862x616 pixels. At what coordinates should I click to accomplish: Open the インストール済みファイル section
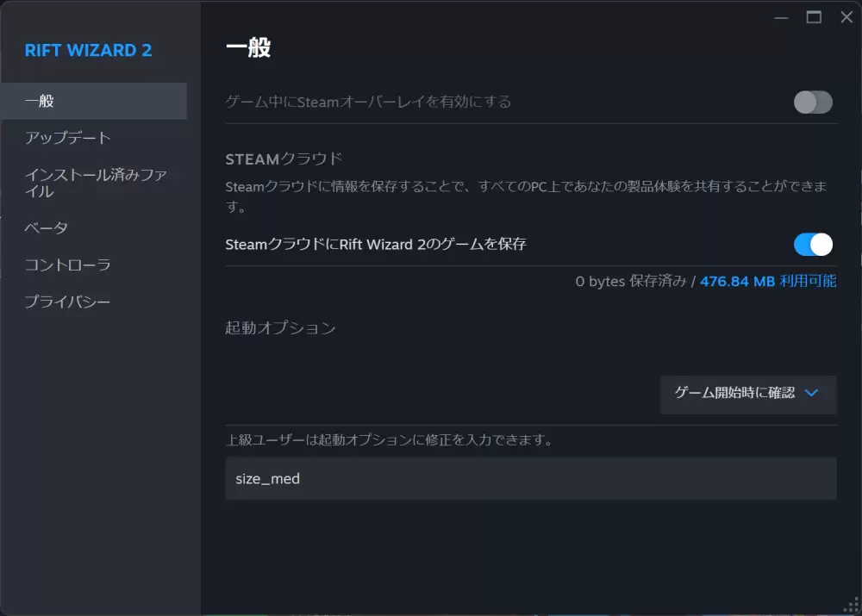pyautogui.click(x=95, y=183)
